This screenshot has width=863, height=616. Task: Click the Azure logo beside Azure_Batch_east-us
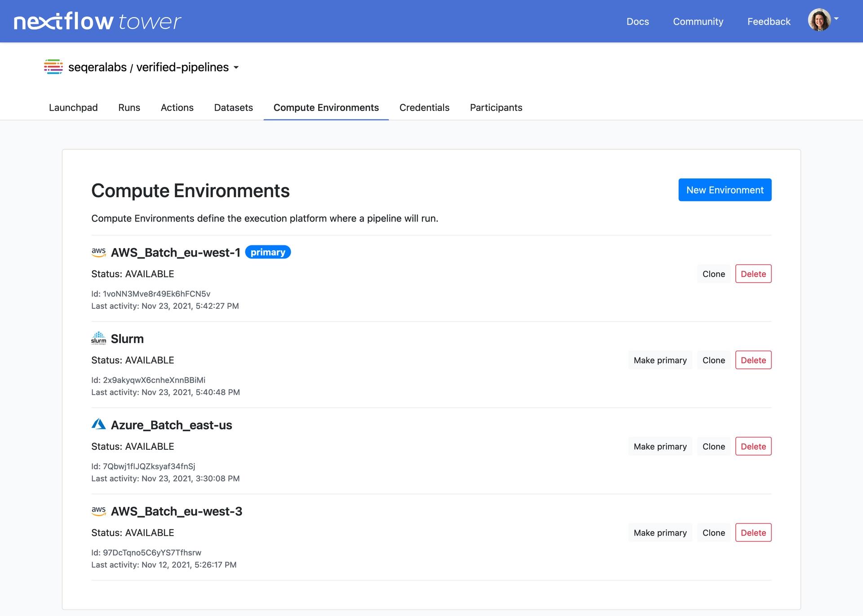[x=98, y=424]
